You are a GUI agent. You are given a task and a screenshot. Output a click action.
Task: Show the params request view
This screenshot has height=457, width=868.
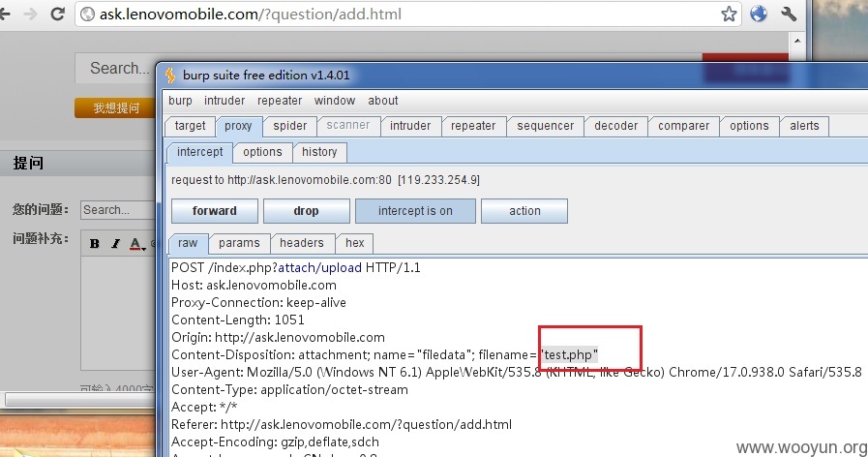coord(239,243)
